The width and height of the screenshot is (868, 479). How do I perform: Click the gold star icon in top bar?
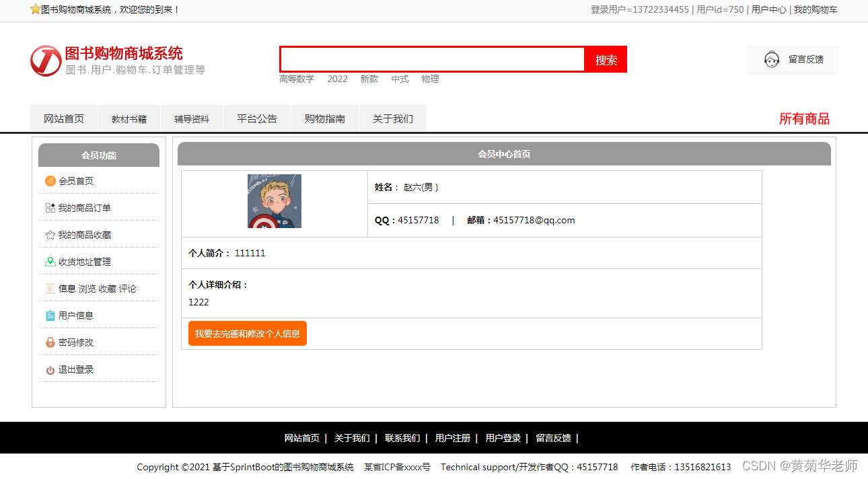(x=36, y=9)
